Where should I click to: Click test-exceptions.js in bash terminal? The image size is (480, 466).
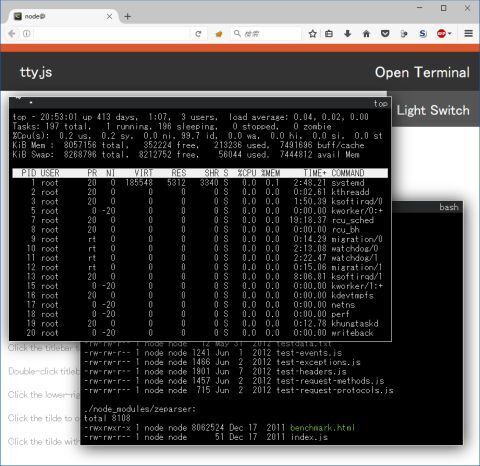318,362
